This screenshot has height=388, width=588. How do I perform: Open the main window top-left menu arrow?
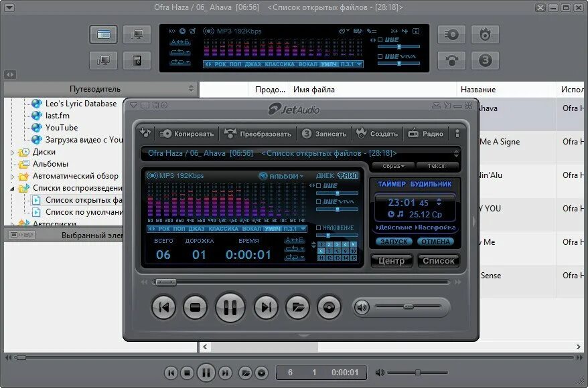pyautogui.click(x=9, y=7)
